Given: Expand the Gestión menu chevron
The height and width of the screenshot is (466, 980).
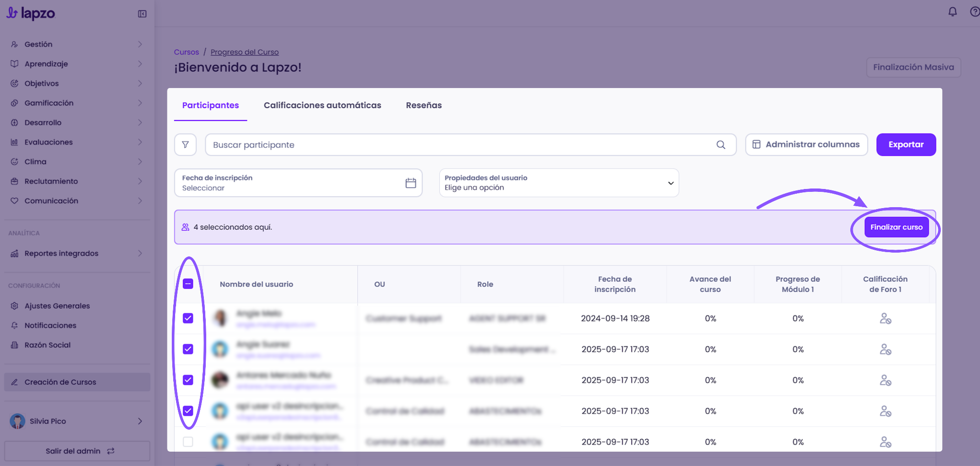Looking at the screenshot, I should coord(140,44).
